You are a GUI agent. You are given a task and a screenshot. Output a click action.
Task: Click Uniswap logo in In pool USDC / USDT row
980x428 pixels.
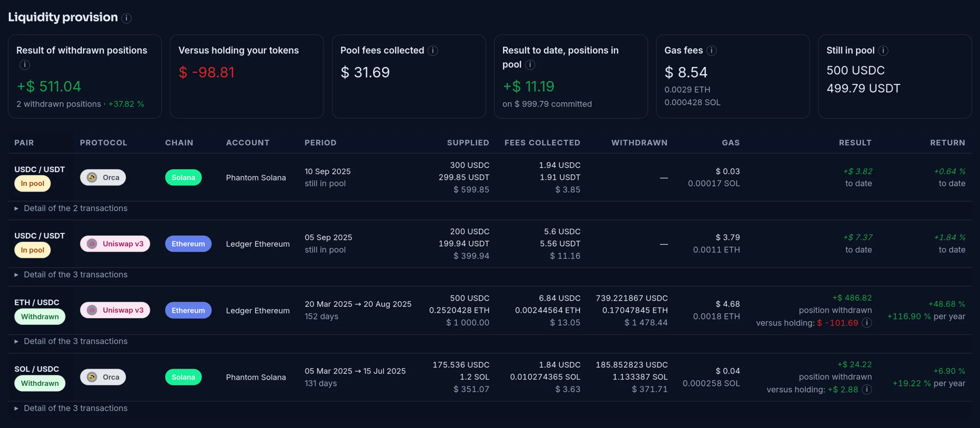pyautogui.click(x=92, y=244)
